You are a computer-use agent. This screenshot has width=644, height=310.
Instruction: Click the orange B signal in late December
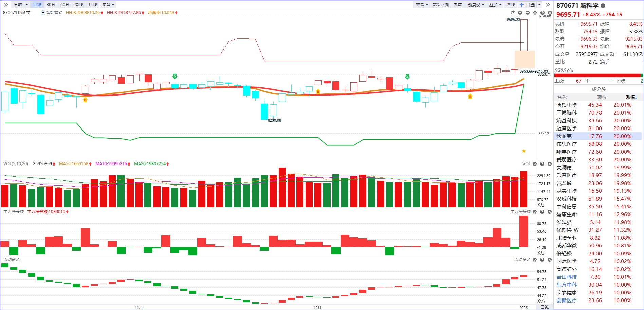pyautogui.click(x=470, y=97)
